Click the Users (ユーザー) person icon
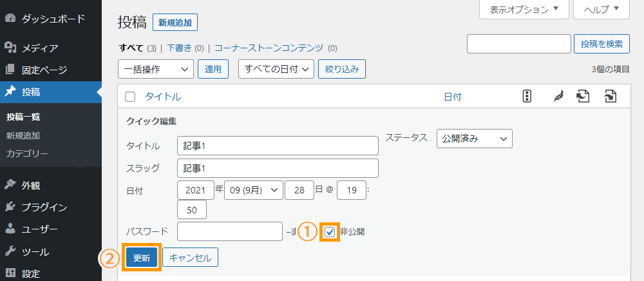Screen dimensions: 644x281 coord(10,229)
